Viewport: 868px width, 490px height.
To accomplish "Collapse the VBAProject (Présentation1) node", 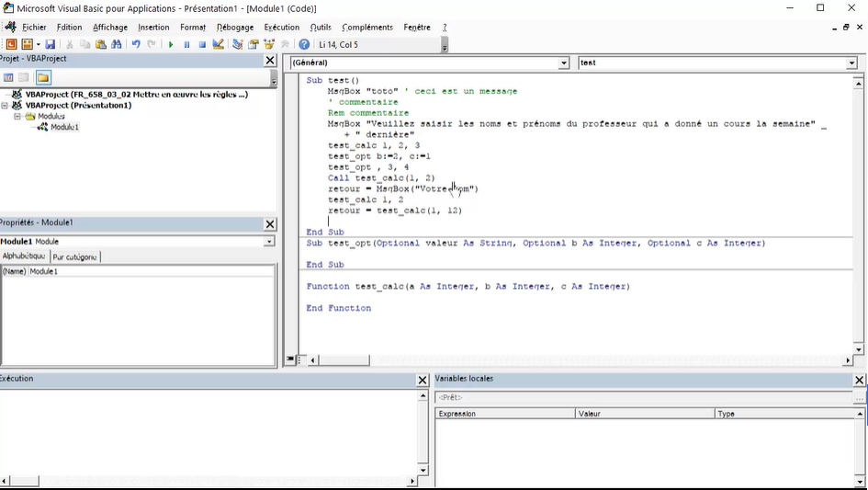I will coord(6,106).
